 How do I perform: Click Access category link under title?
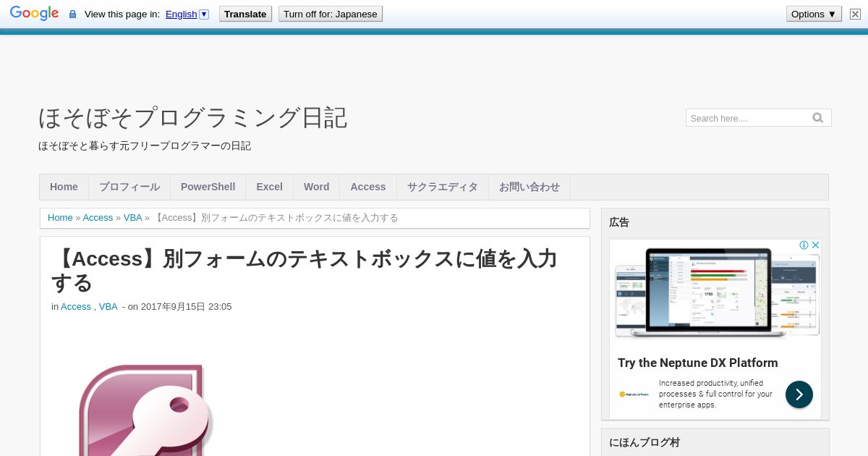(76, 307)
